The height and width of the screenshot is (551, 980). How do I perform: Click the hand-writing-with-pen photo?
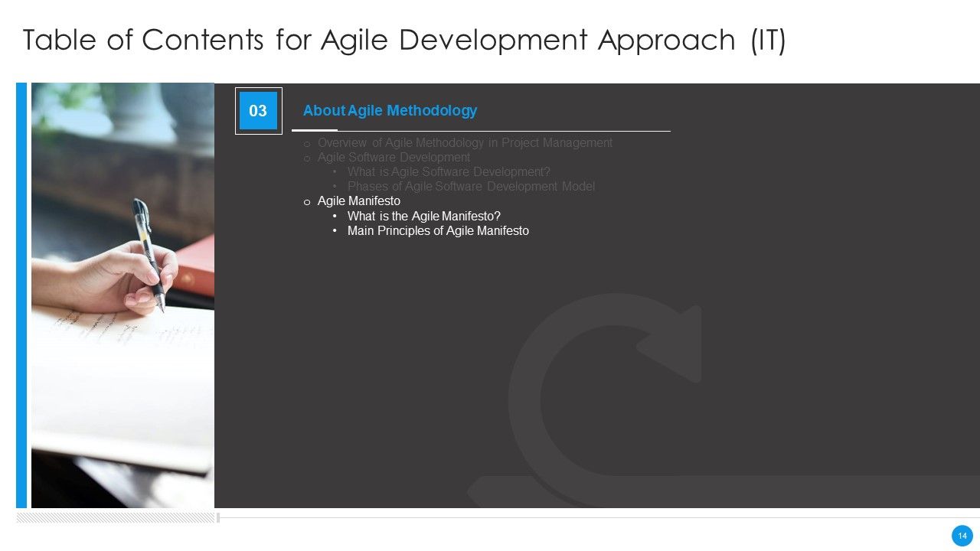pyautogui.click(x=122, y=295)
